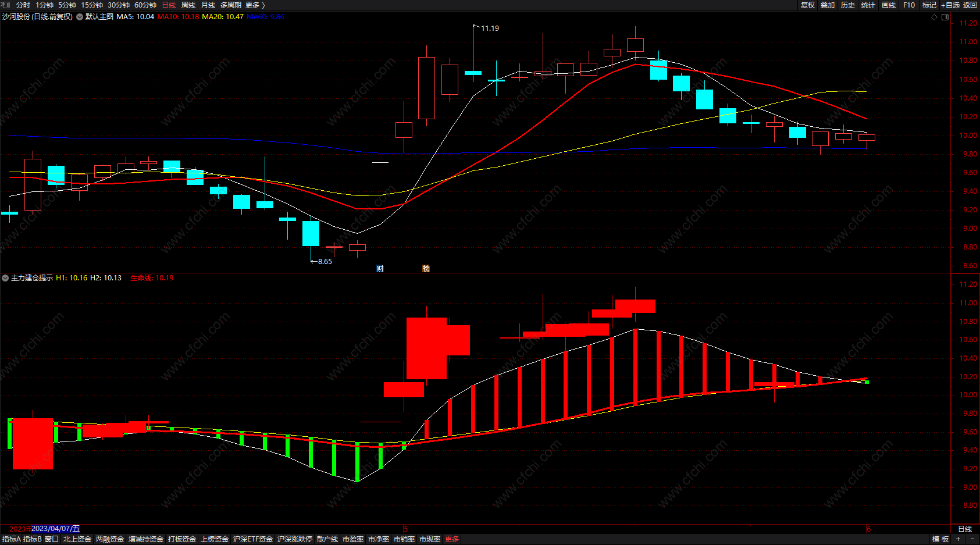Click the MA5: 10.04 label
Screen dimensions: 980x545
click(135, 17)
